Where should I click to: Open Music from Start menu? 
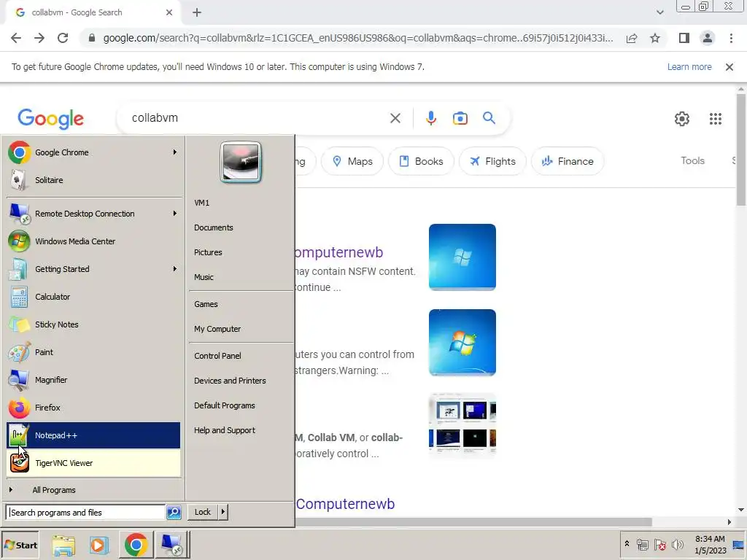[204, 277]
